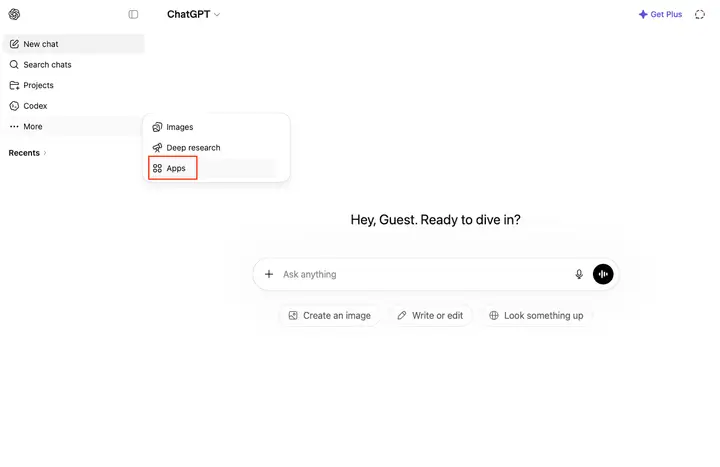Click Look something up suggestion
The height and width of the screenshot is (467, 720).
[536, 315]
